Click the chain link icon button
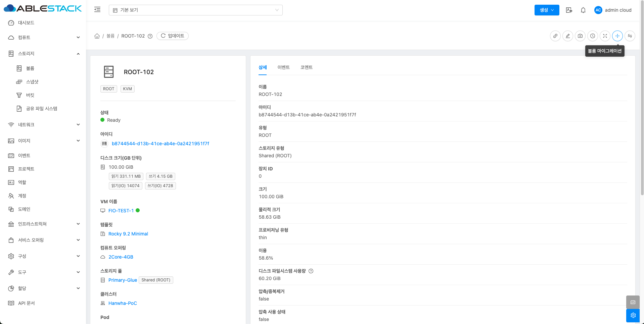Image resolution: width=644 pixels, height=324 pixels. (555, 36)
